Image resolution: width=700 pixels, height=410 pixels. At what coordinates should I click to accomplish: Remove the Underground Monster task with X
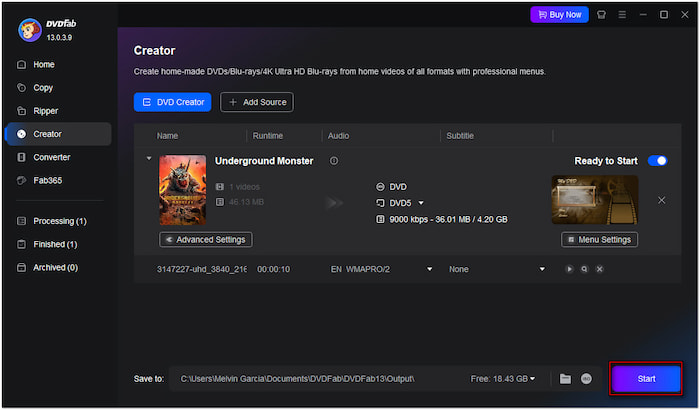(662, 201)
